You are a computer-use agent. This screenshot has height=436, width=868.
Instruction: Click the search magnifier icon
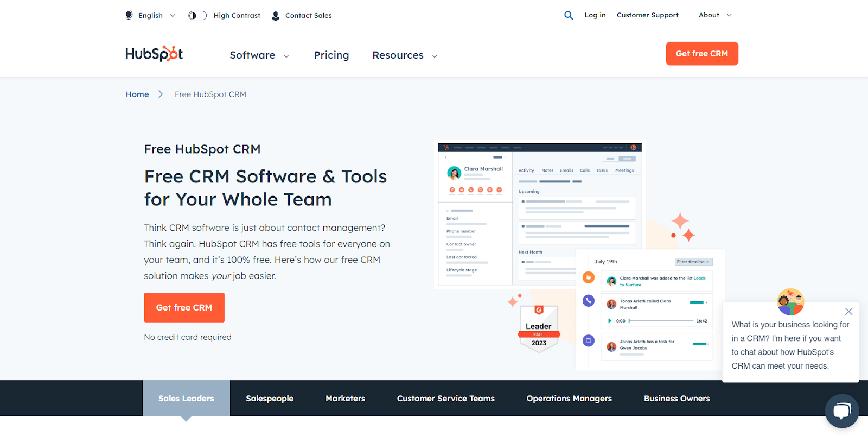[x=569, y=15]
